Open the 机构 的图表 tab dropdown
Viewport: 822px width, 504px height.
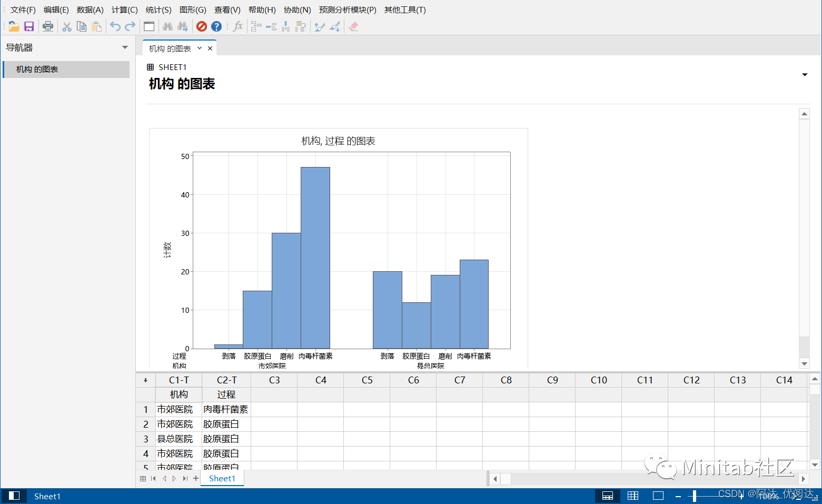(x=199, y=47)
